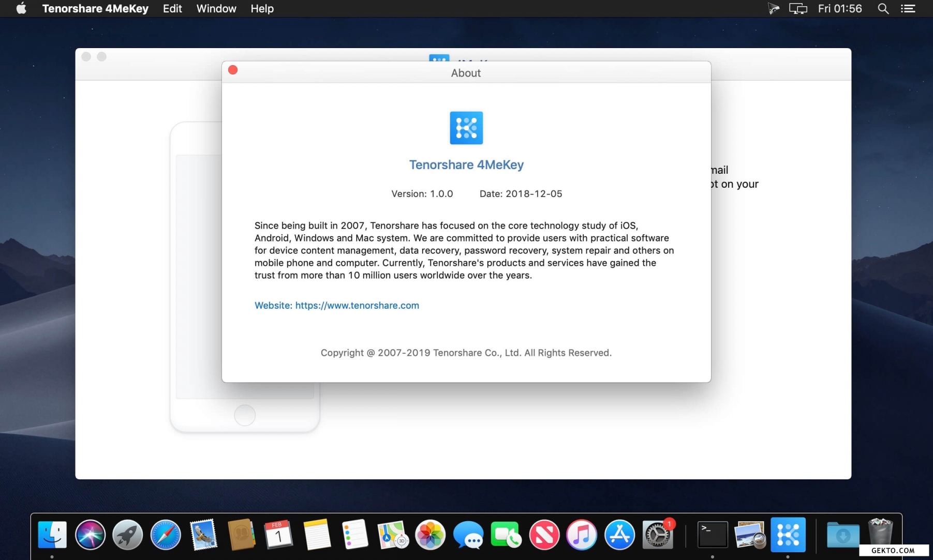
Task: Open Finder from the Dock
Action: pos(52,534)
